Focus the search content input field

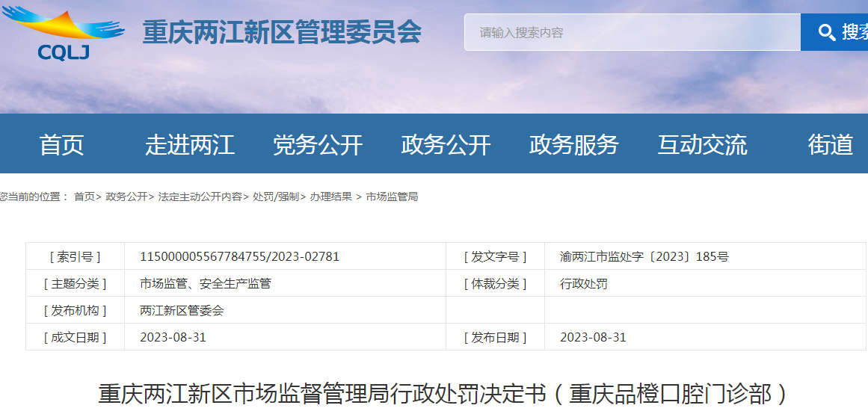coord(632,32)
